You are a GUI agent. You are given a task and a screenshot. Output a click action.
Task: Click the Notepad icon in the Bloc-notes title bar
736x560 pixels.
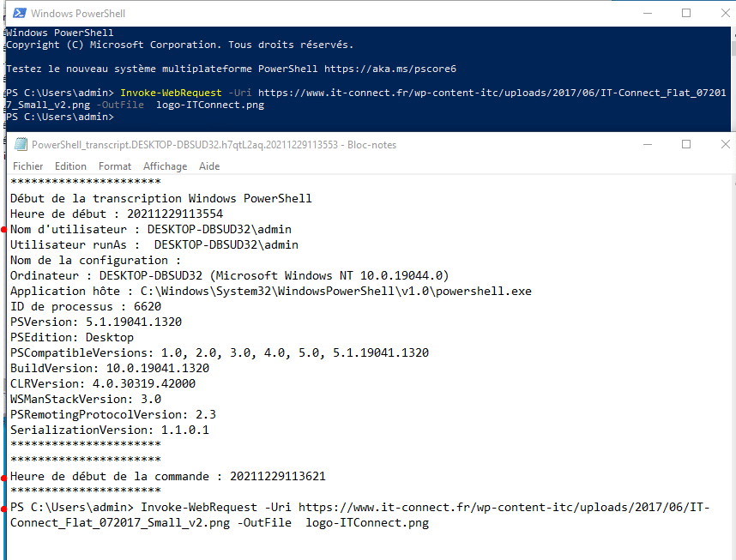21,145
